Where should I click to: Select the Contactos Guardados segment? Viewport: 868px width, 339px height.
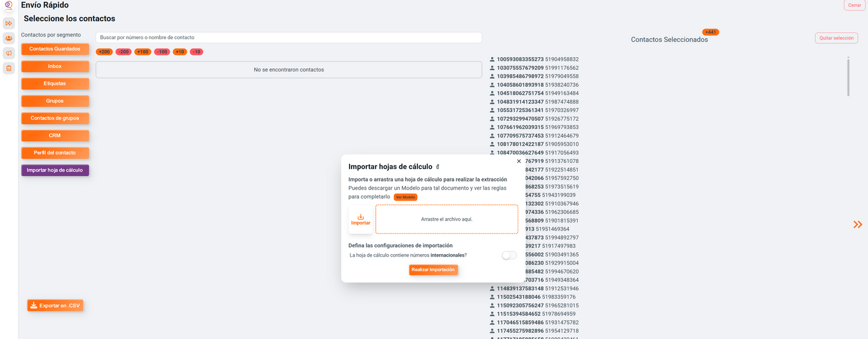(x=55, y=49)
